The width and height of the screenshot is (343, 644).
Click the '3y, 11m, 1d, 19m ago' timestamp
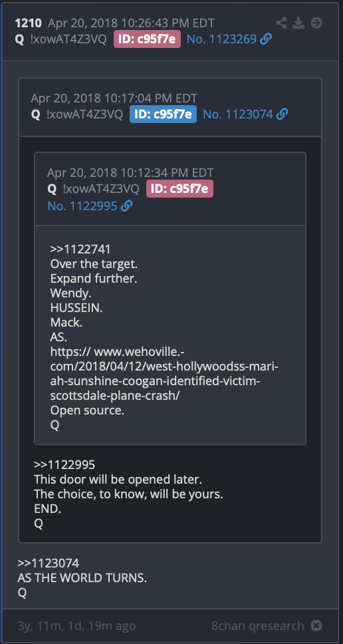76,626
